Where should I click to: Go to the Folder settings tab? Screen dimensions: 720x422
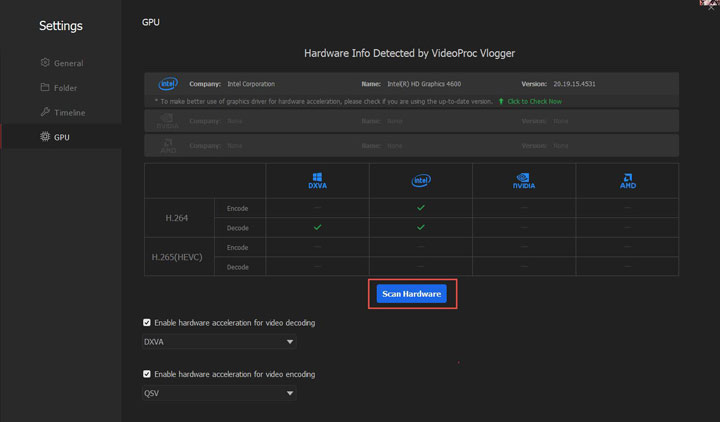(66, 88)
